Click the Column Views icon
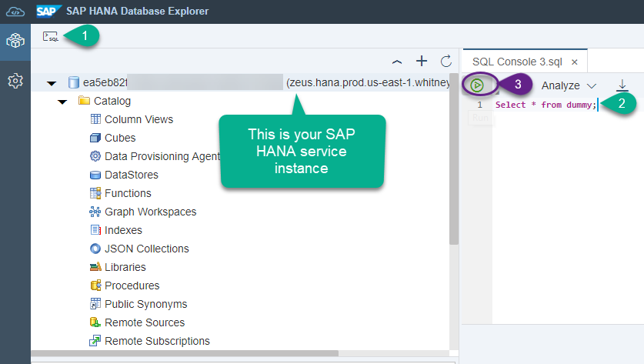This screenshot has width=644, height=364. (x=95, y=119)
